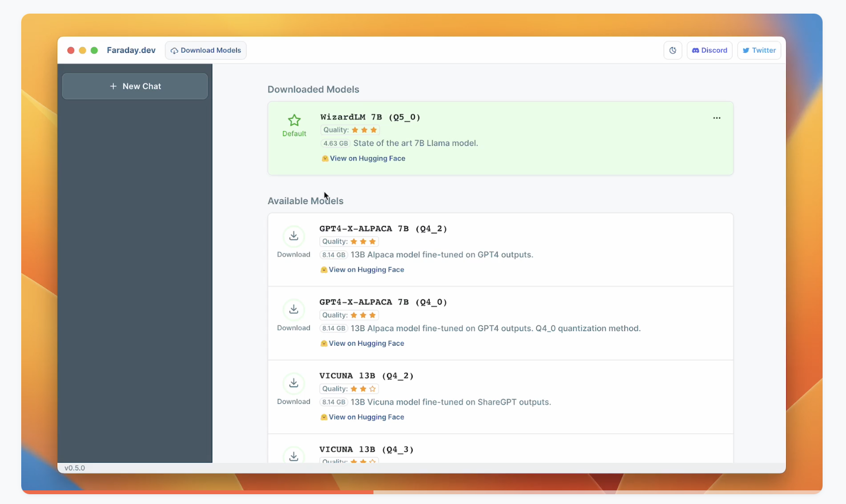Click the GPT4-X-ALPACA 7B (Q4_2) title
846x504 pixels.
coord(383,229)
